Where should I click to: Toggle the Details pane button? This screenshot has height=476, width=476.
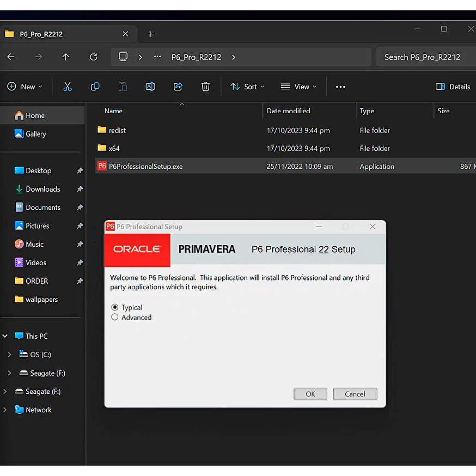453,87
